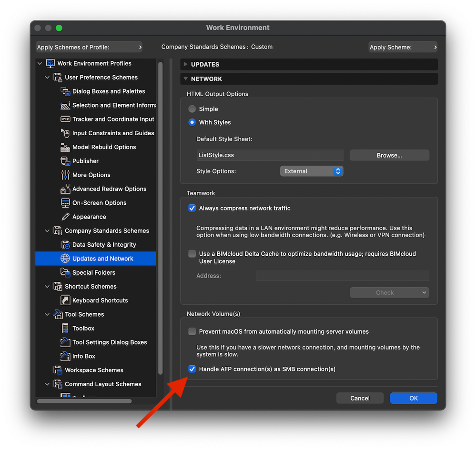Viewport: 476px width, 450px height.
Task: Open the Publisher tree item
Action: coord(85,161)
